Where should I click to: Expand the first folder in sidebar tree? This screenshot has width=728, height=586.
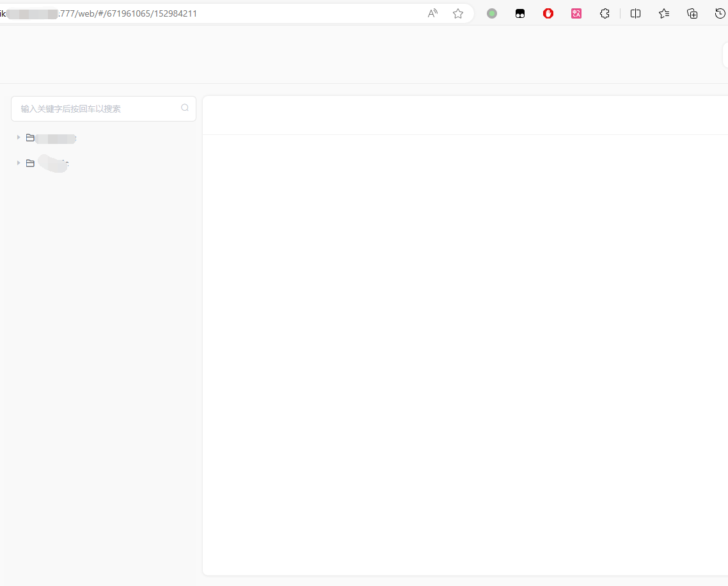click(19, 137)
